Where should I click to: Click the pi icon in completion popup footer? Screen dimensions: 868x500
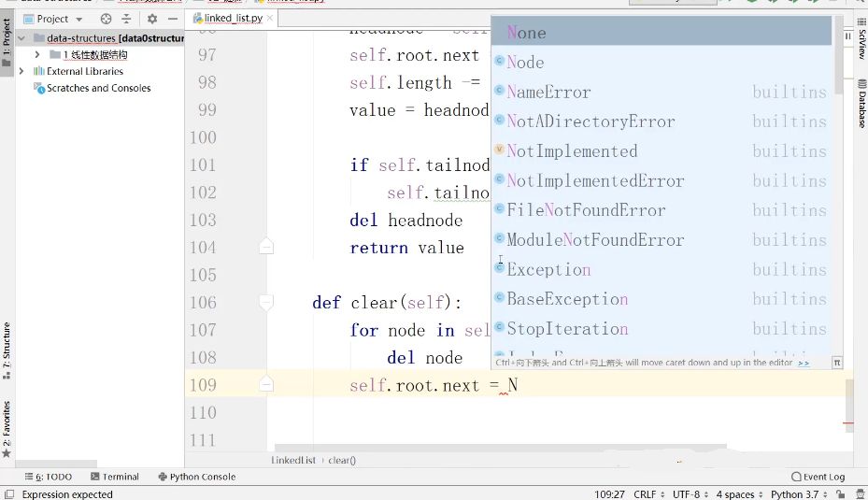click(x=836, y=363)
